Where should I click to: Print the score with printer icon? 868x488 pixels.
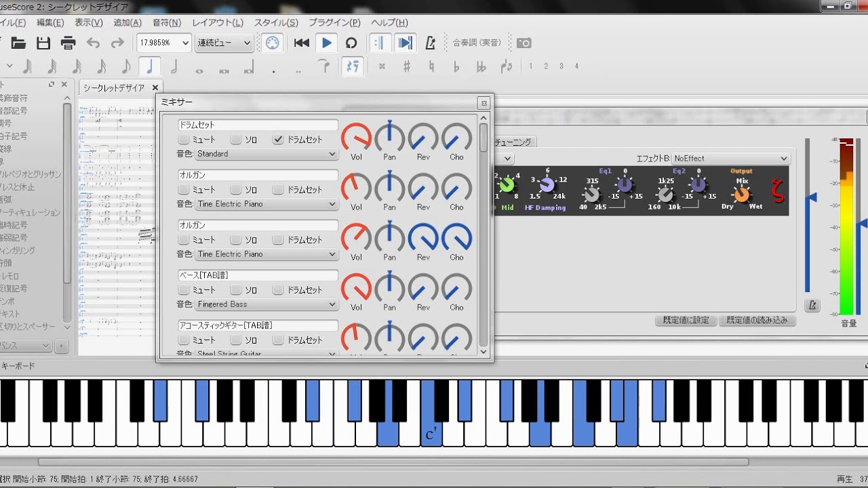coord(68,43)
